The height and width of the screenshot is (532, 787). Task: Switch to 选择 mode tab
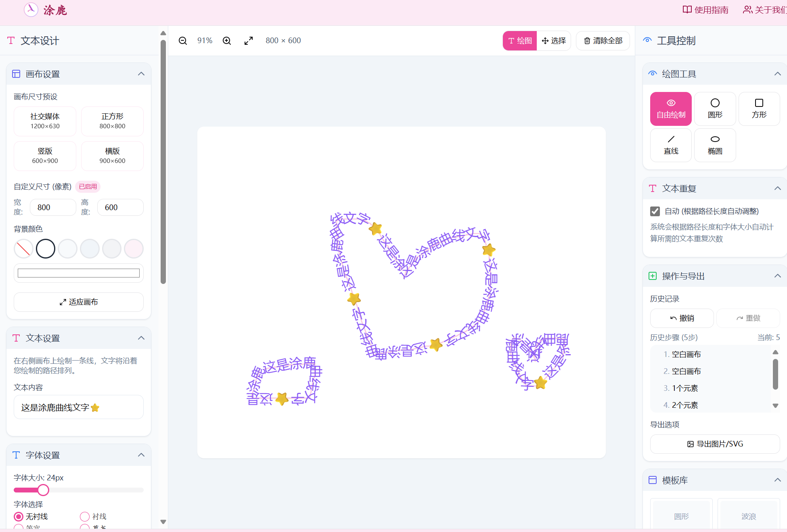[554, 41]
